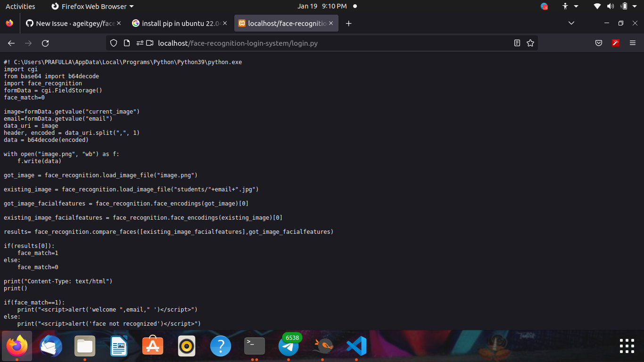Open a new tab with the plus button
The width and height of the screenshot is (644, 362).
point(349,23)
